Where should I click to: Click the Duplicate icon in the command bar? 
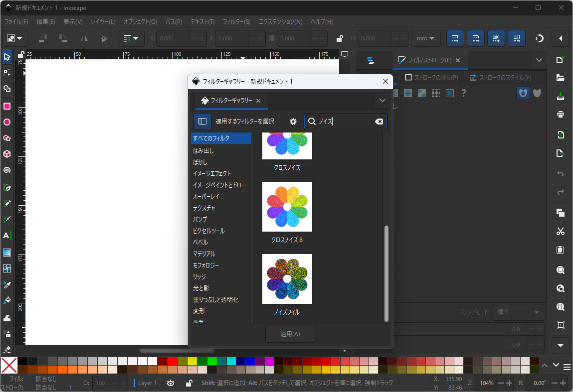point(560,212)
